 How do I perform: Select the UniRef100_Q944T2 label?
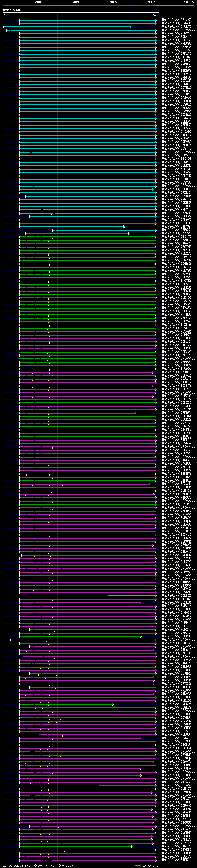point(177,118)
